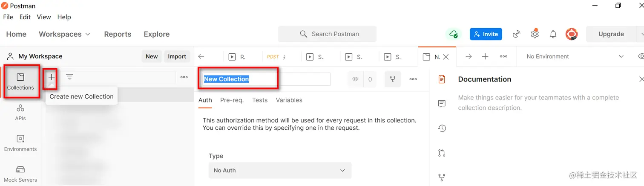Open the changelog history icon

[442, 128]
